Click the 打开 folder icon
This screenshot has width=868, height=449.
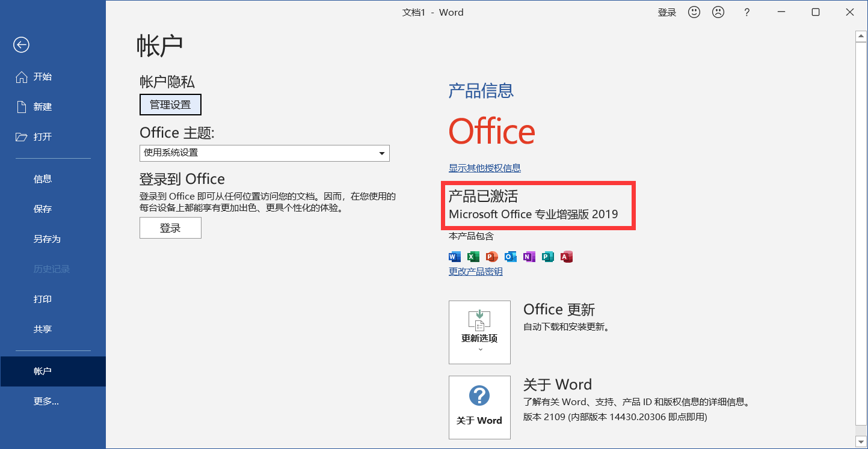click(x=22, y=137)
